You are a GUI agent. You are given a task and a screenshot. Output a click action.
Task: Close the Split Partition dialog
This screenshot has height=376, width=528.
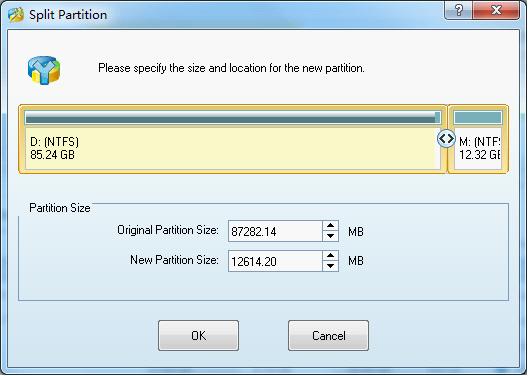496,10
